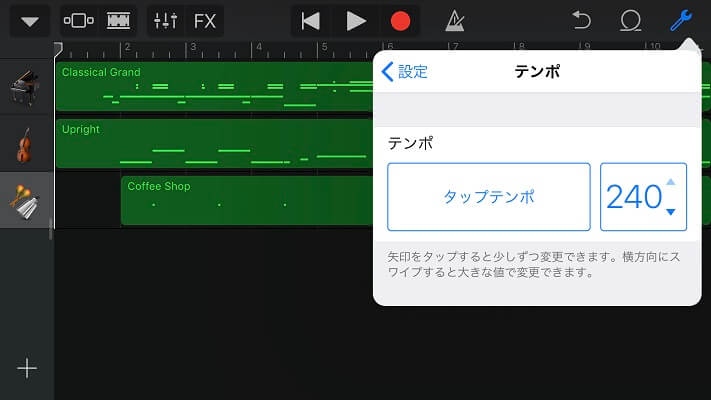711x400 pixels.
Task: Open the loop browser icon
Action: pyautogui.click(x=630, y=21)
